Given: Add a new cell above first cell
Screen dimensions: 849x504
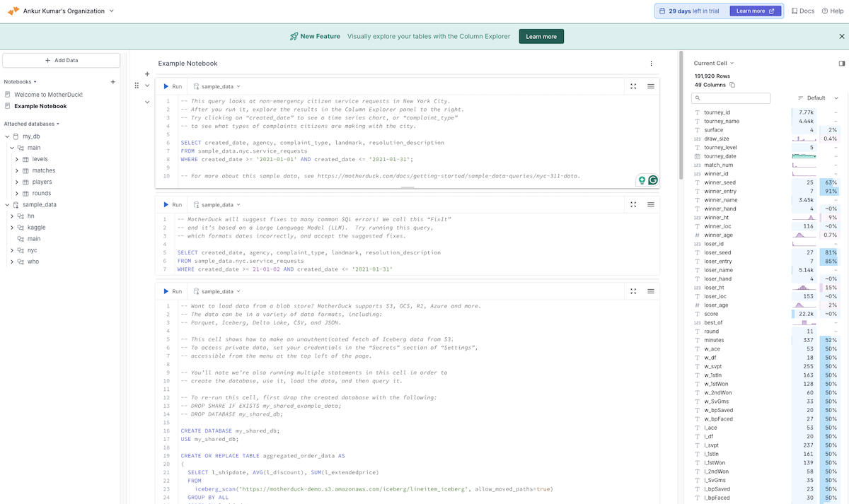Looking at the screenshot, I should pyautogui.click(x=147, y=74).
